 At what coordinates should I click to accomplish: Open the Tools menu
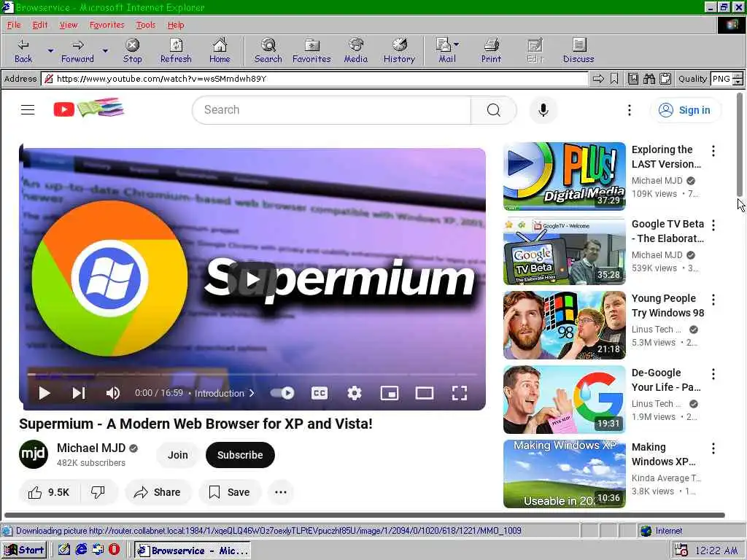pyautogui.click(x=145, y=25)
